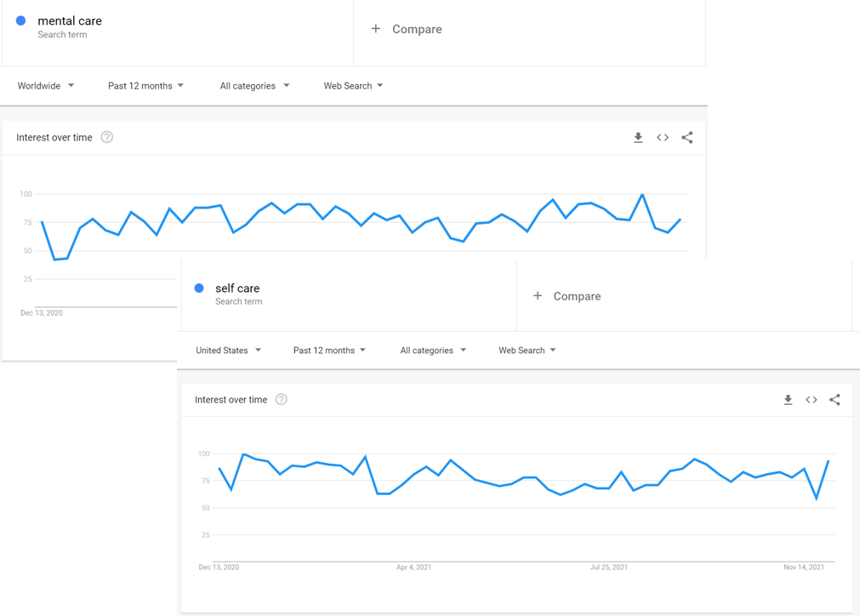Download the self care chart data
Image resolution: width=865 pixels, height=616 pixels.
point(788,400)
